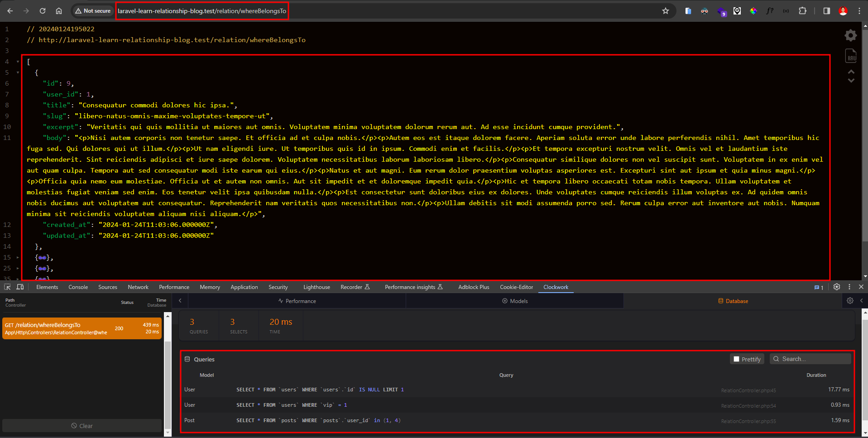Toggle the device toolbar icon
The width and height of the screenshot is (868, 438).
pos(20,287)
